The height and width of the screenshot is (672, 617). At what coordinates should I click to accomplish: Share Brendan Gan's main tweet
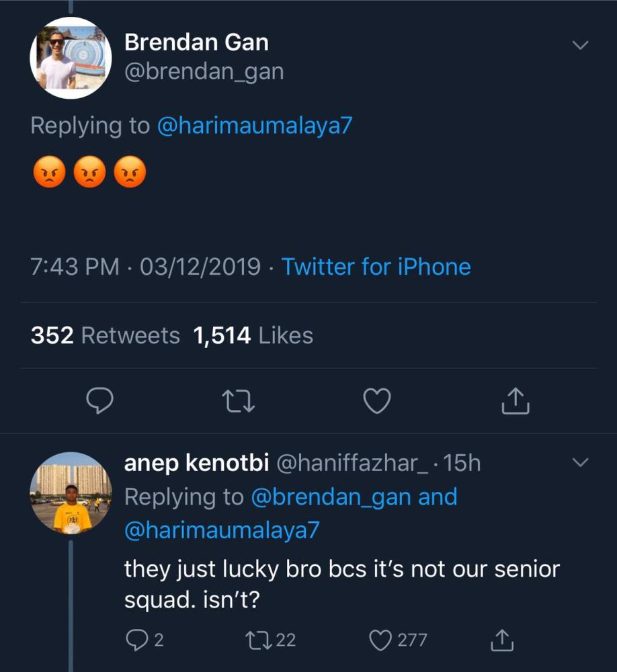coord(516,401)
